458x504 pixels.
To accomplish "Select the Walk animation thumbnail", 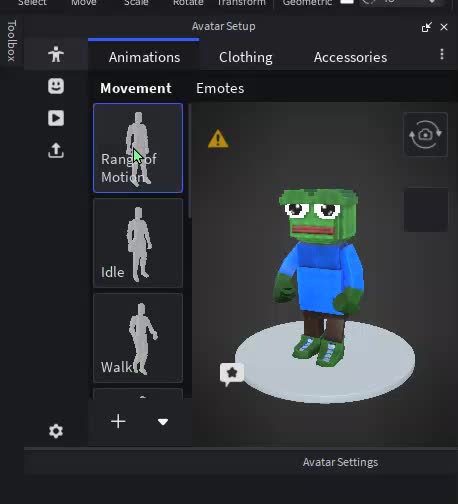I will tap(138, 338).
